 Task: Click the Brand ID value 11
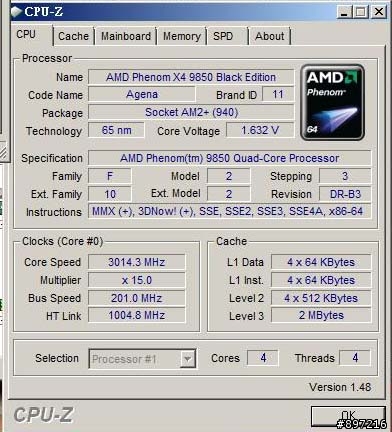click(278, 94)
